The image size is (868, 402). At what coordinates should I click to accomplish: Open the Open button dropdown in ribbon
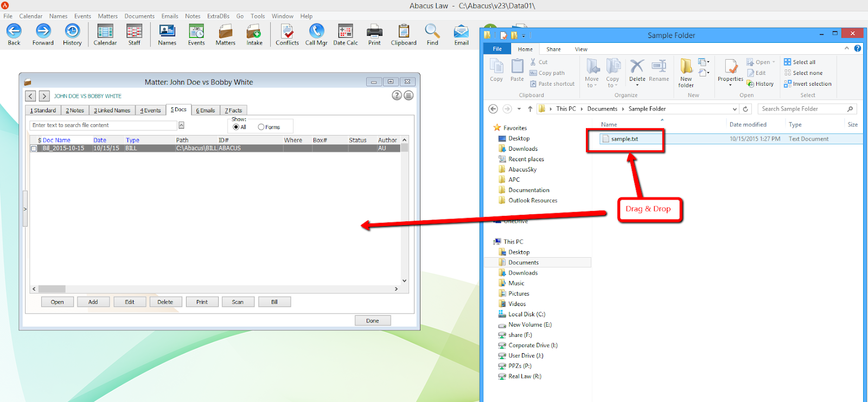click(774, 62)
